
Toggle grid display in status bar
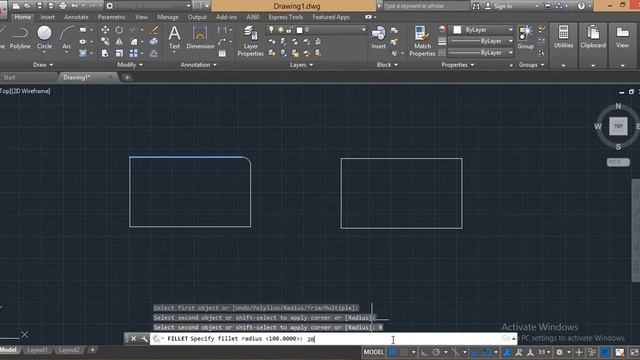[x=392, y=352]
